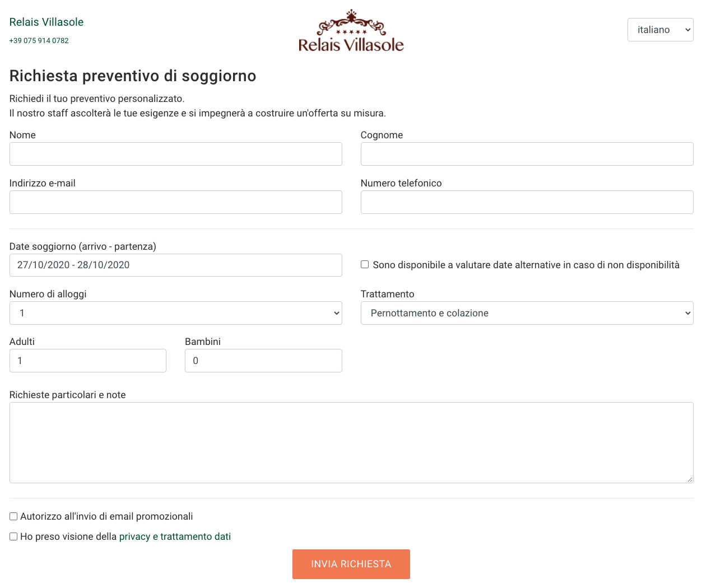The image size is (702, 588).
Task: Click the Relais Villasole logo image
Action: coord(351,31)
